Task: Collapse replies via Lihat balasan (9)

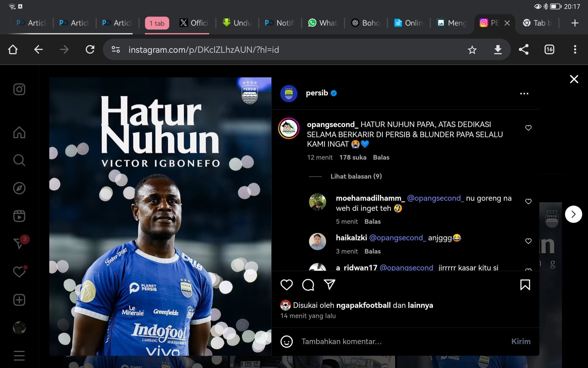Action: point(356,176)
